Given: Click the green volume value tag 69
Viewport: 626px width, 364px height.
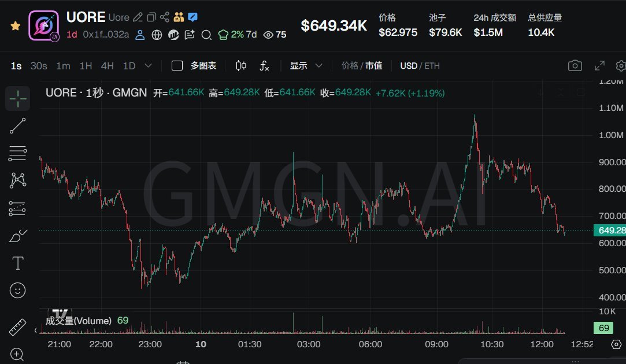Looking at the screenshot, I should click(x=603, y=328).
